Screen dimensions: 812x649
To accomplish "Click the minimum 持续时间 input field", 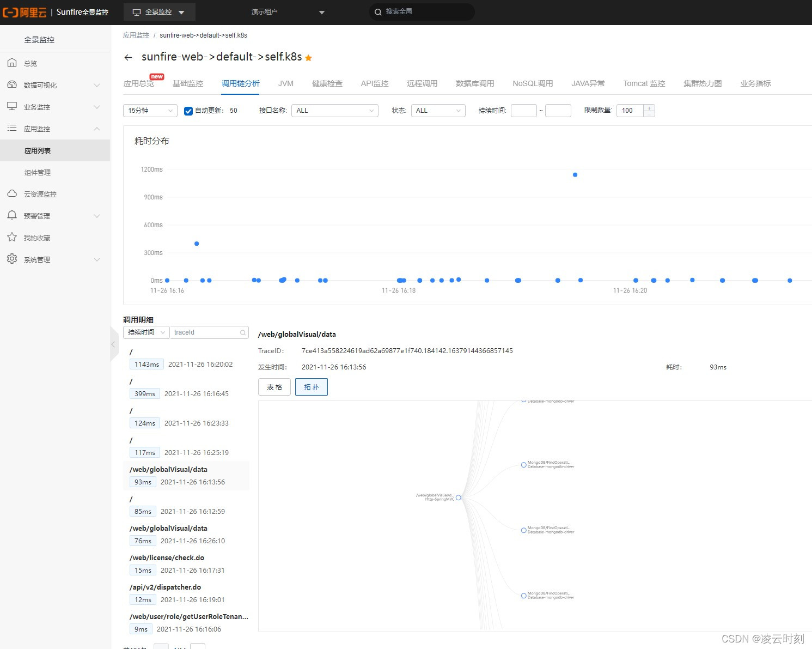I will click(524, 111).
